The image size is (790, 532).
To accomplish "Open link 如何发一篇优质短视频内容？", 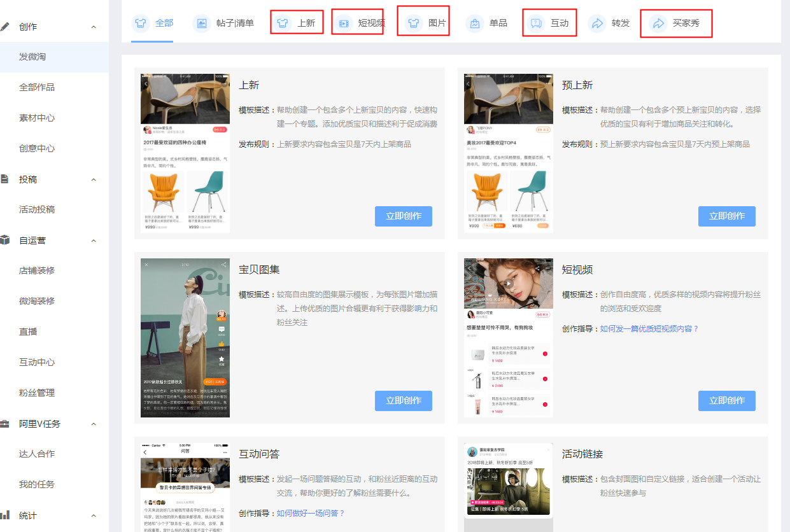I will pyautogui.click(x=649, y=329).
